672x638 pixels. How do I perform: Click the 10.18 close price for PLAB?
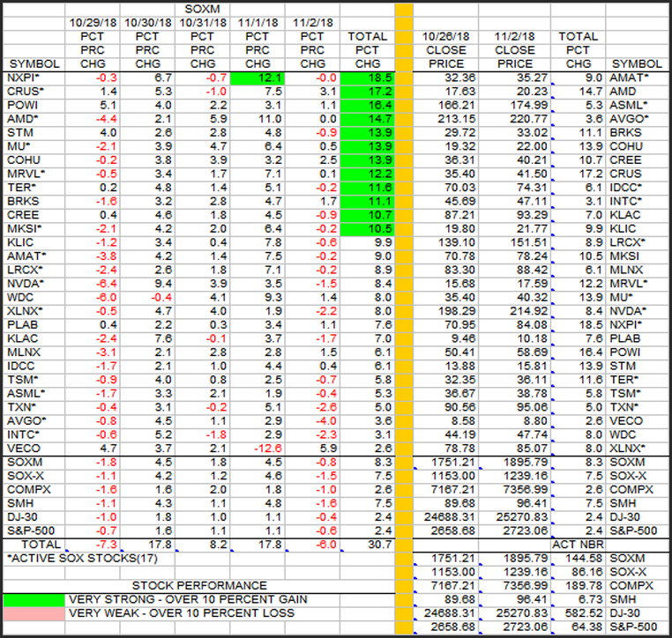[532, 338]
